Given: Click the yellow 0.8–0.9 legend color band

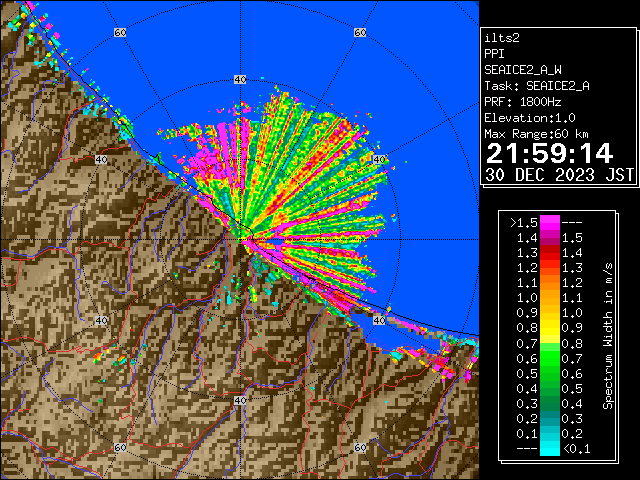Looking at the screenshot, I should point(549,328).
